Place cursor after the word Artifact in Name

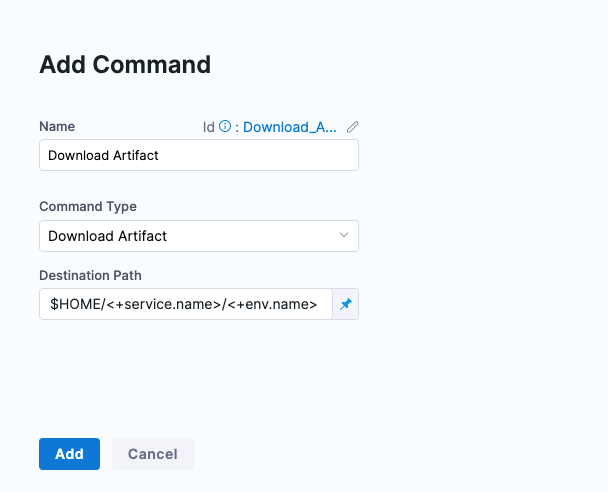point(160,155)
